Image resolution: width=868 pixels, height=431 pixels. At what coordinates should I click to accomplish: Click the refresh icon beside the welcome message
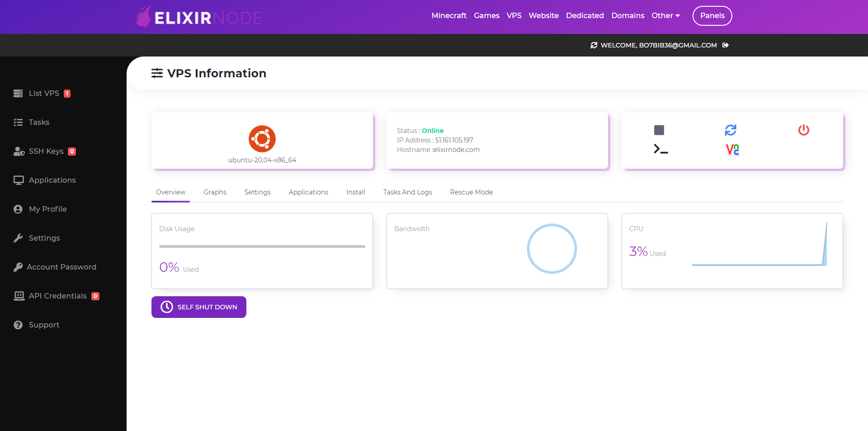tap(593, 45)
